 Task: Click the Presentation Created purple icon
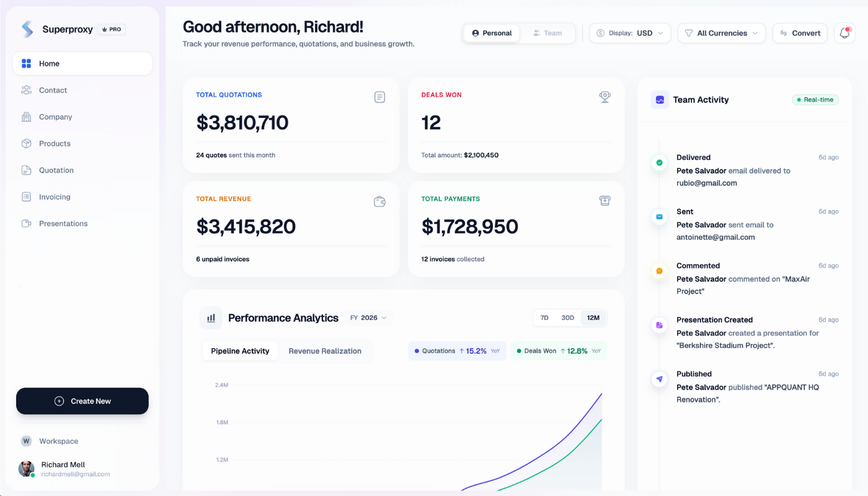point(659,325)
